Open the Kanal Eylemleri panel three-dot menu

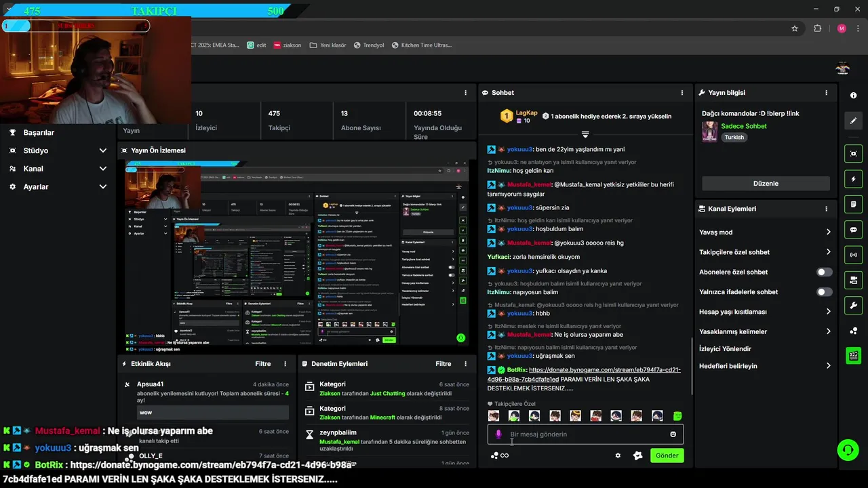tap(826, 209)
